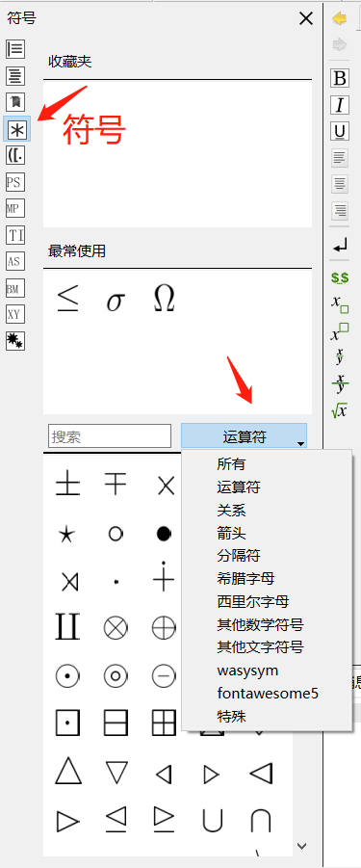Insert the circled times ⊗ symbol
This screenshot has width=361, height=868.
(116, 629)
